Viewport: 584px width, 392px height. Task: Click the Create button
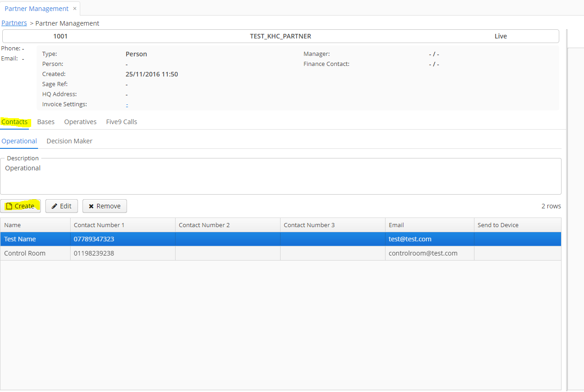(20, 206)
